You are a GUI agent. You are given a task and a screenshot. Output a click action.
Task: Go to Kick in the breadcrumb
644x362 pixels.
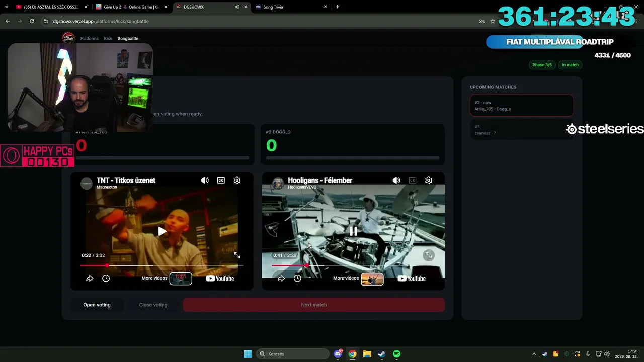click(x=108, y=38)
